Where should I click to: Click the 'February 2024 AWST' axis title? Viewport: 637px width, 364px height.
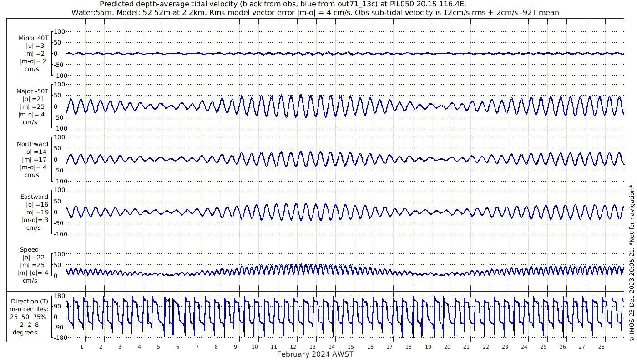tap(315, 354)
